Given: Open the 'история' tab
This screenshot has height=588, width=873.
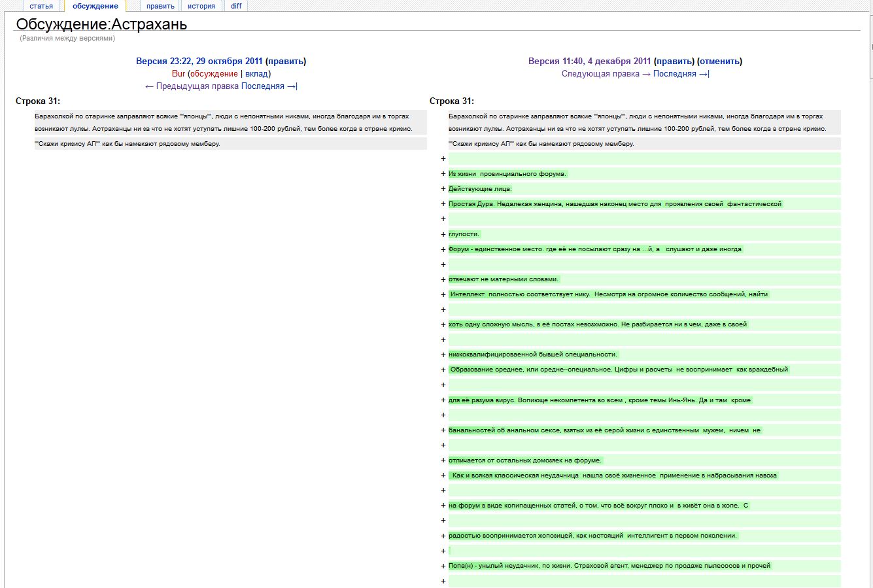Looking at the screenshot, I should [x=201, y=6].
